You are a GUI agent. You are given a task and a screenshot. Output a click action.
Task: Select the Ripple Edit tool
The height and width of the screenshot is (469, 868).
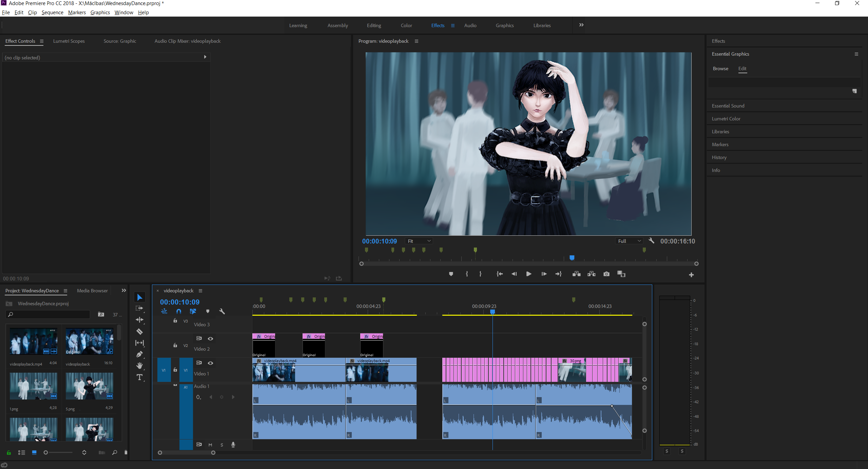click(139, 320)
